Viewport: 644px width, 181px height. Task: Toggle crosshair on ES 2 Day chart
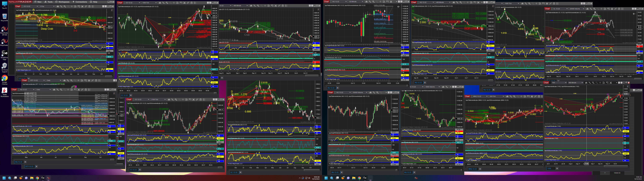pos(72,6)
